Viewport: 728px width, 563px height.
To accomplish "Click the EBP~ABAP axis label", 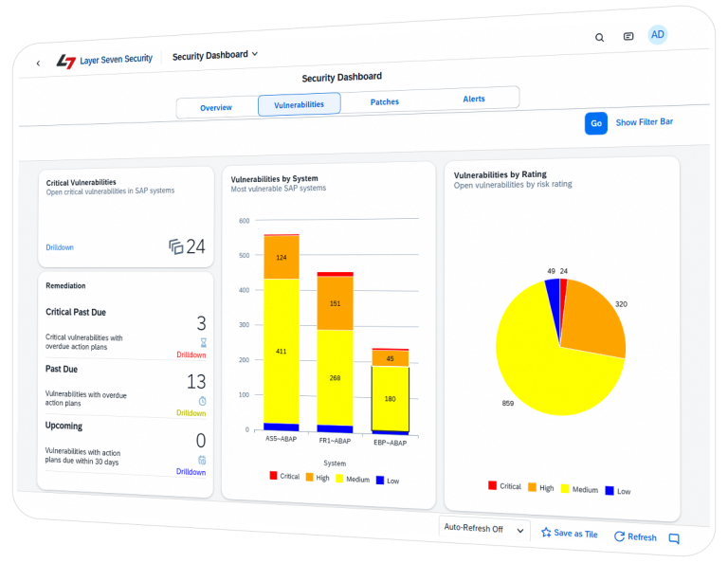I will tap(390, 443).
